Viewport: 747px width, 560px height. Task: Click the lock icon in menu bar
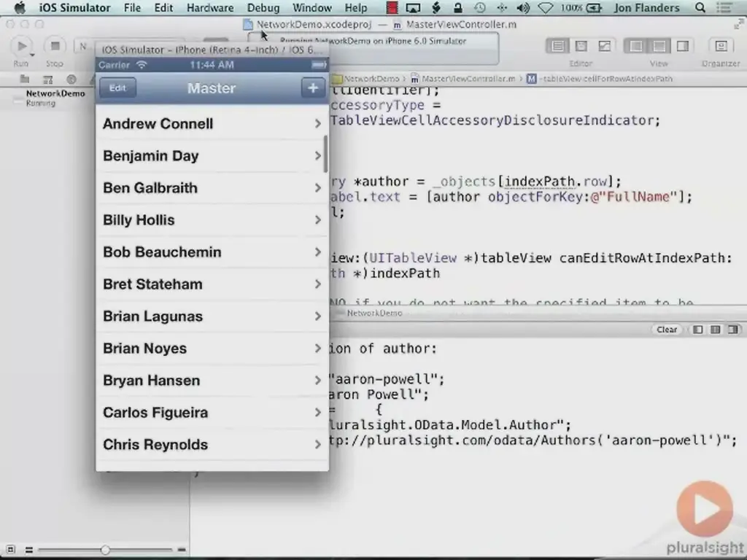pos(458,7)
